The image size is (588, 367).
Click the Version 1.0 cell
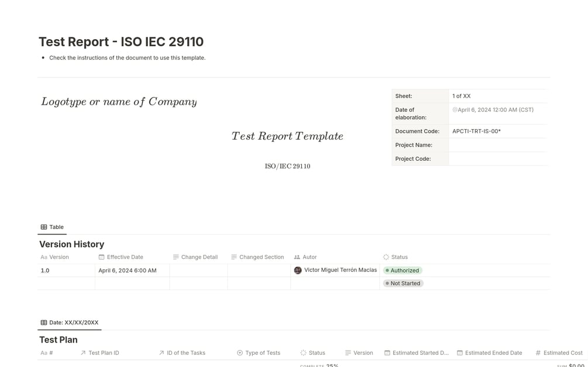[x=66, y=271]
